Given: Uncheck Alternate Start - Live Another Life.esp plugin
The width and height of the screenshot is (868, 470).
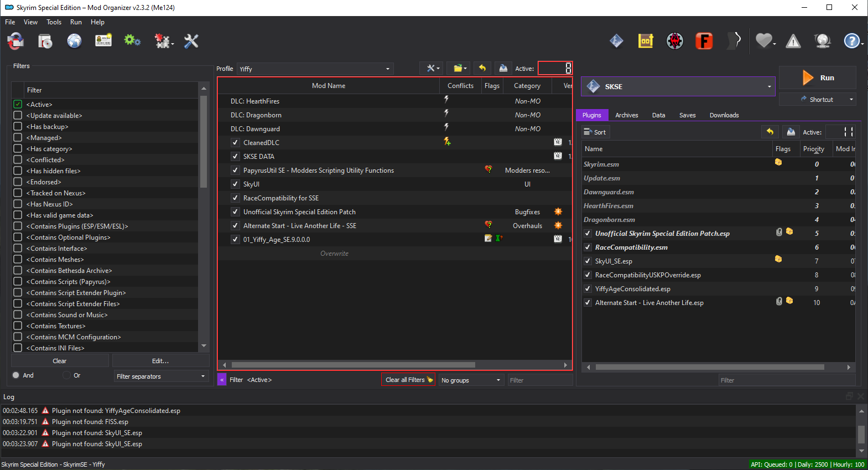Looking at the screenshot, I should click(588, 302).
